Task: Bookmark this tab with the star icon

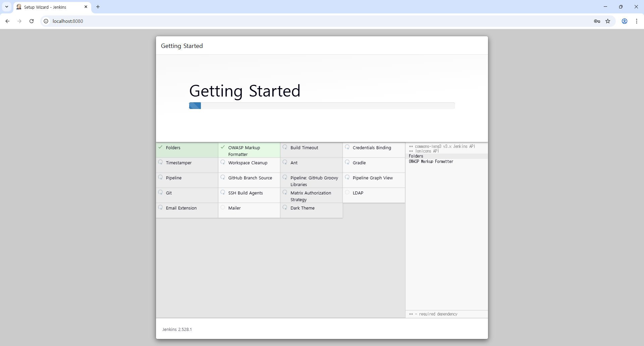Action: pos(608,21)
